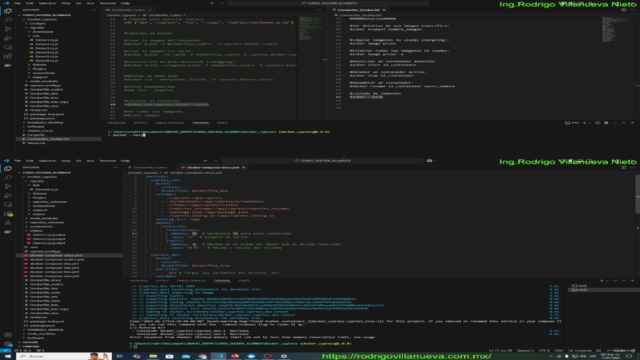Screen dimensions: 640x360
Task: Open the Help menu in the lower window
Action: [x=125, y=161]
